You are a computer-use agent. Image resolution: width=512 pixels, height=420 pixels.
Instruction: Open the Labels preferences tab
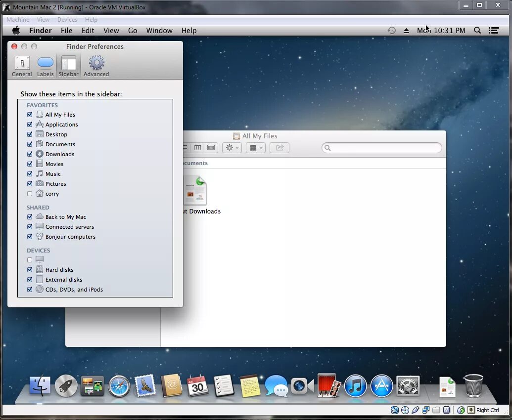pos(45,66)
